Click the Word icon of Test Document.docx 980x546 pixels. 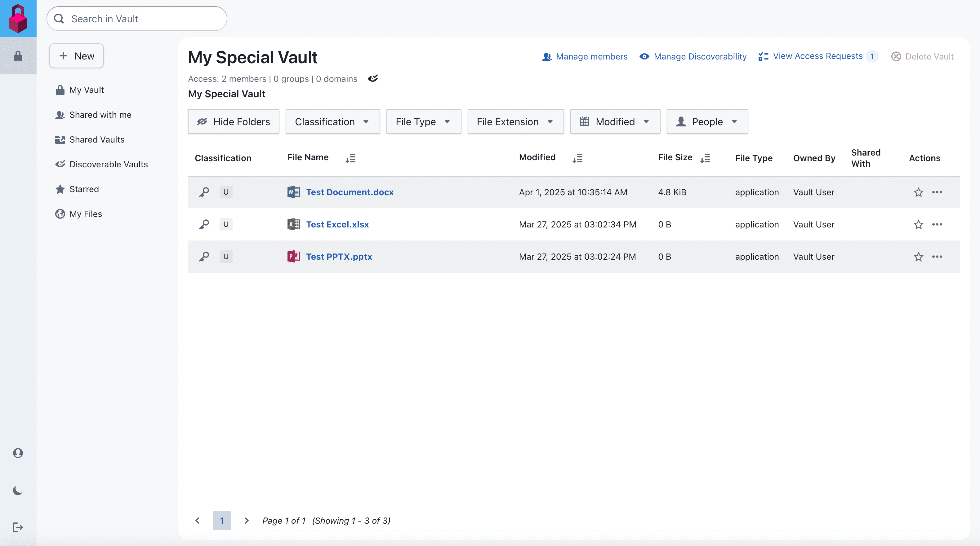pyautogui.click(x=293, y=192)
